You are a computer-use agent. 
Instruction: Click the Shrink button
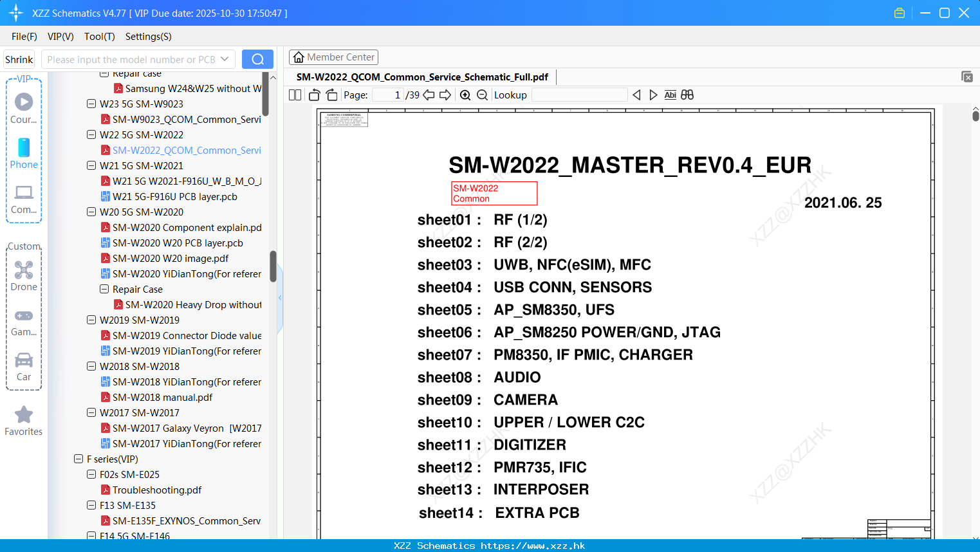19,59
